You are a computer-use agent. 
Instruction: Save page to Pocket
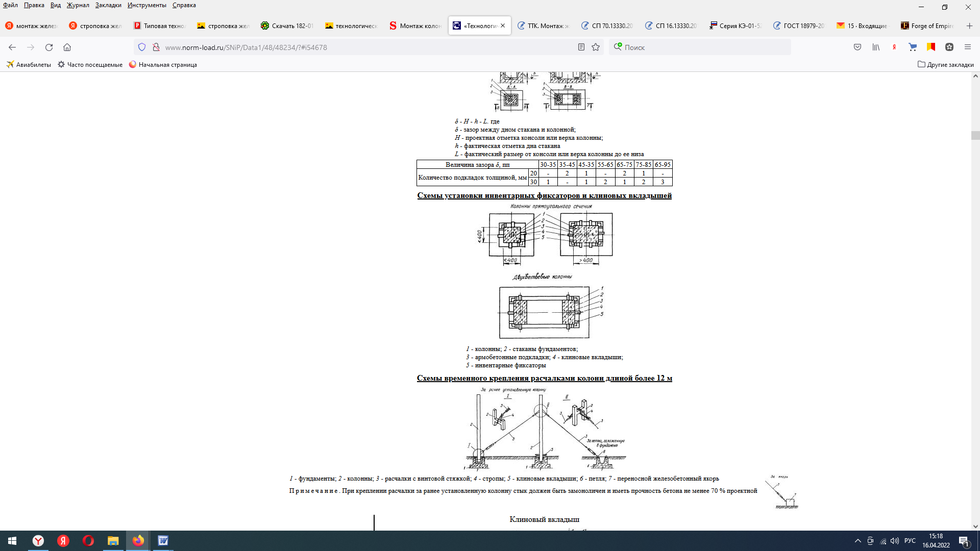[857, 47]
